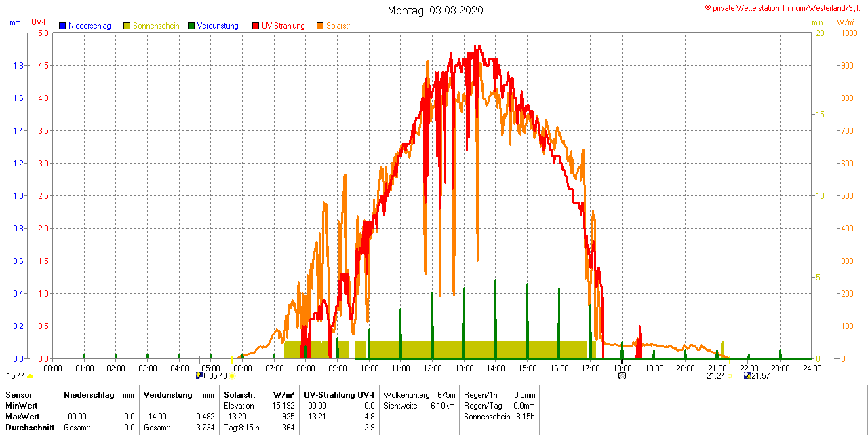Click the yellow sun icon next to 05:40
Image resolution: width=868 pixels, height=435 pixels.
coord(232,375)
